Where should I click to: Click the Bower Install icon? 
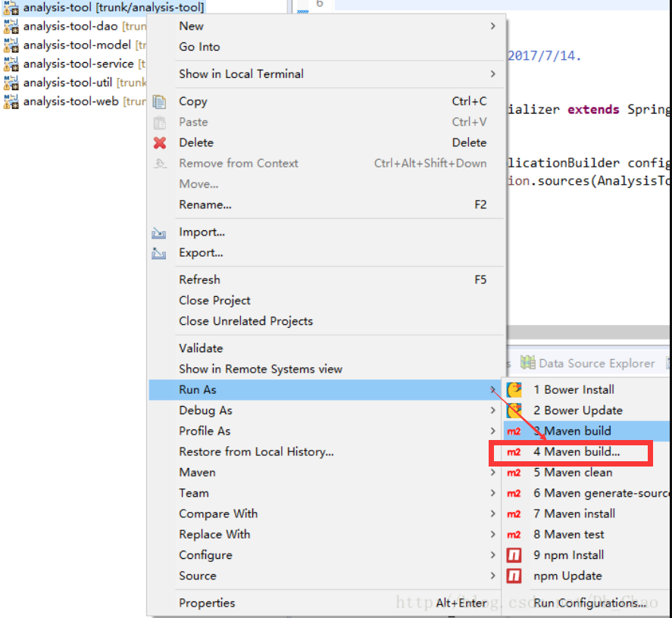point(514,390)
